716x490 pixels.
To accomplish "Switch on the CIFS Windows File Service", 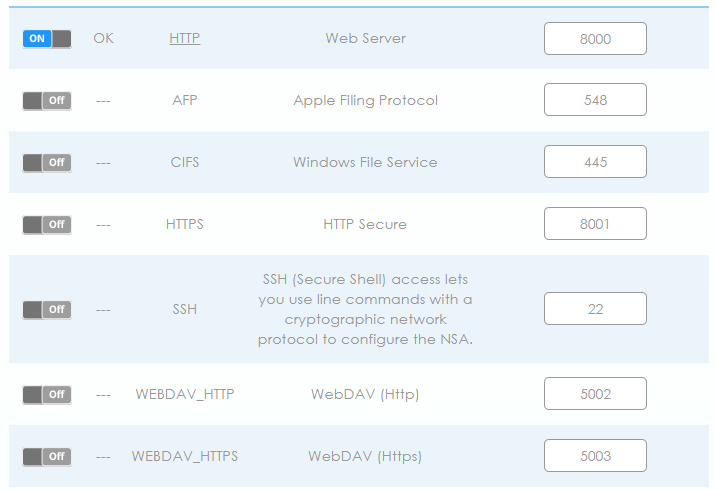I will pyautogui.click(x=47, y=163).
